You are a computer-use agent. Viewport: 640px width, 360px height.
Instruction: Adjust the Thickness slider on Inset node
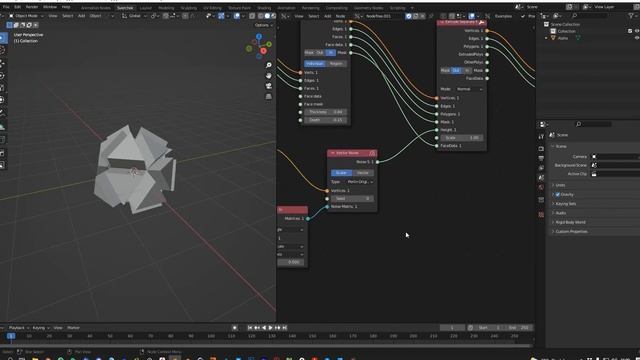tap(326, 112)
